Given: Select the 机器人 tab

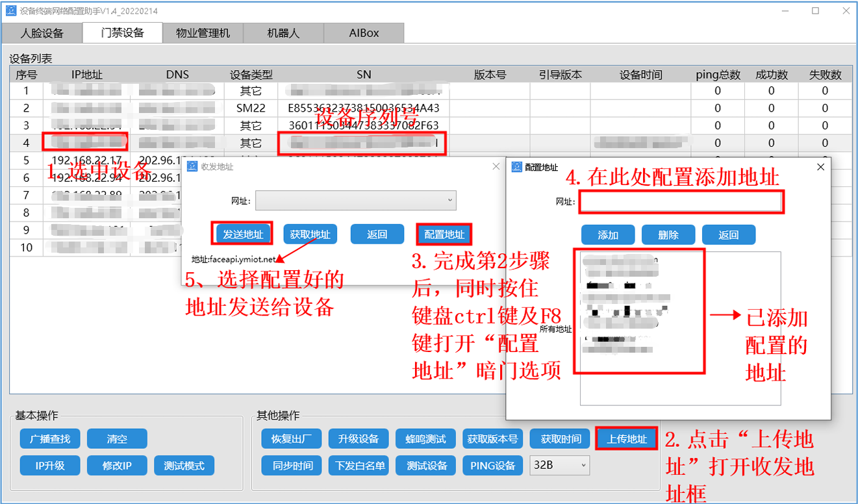Looking at the screenshot, I should 283,33.
